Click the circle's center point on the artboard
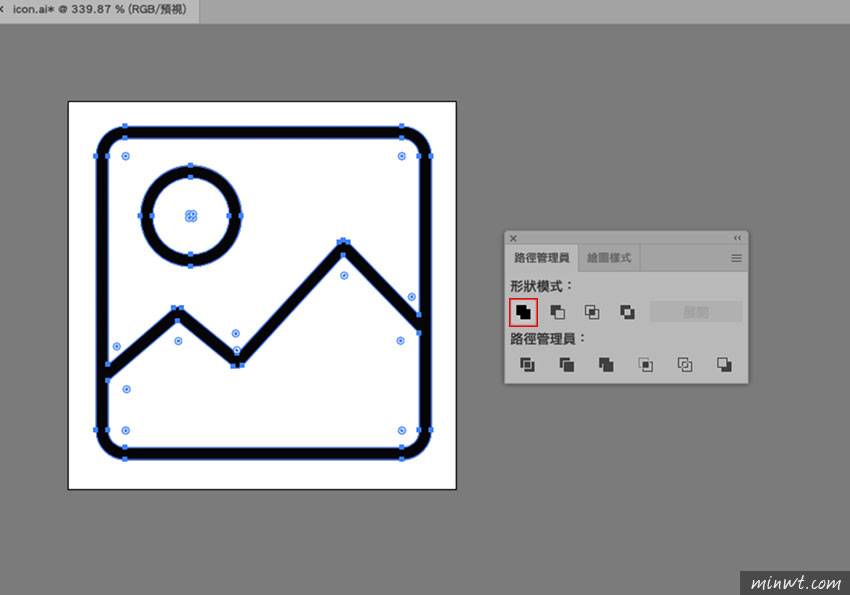This screenshot has height=595, width=850. pos(191,216)
